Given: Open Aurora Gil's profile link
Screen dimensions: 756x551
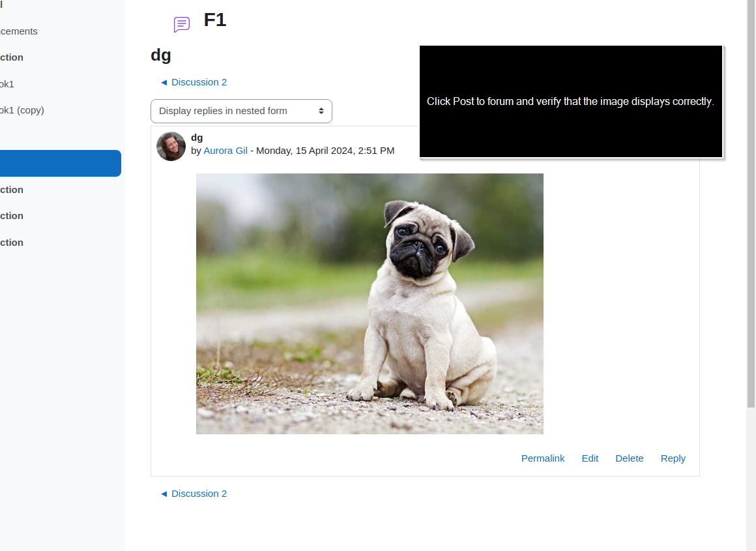Looking at the screenshot, I should coord(225,151).
